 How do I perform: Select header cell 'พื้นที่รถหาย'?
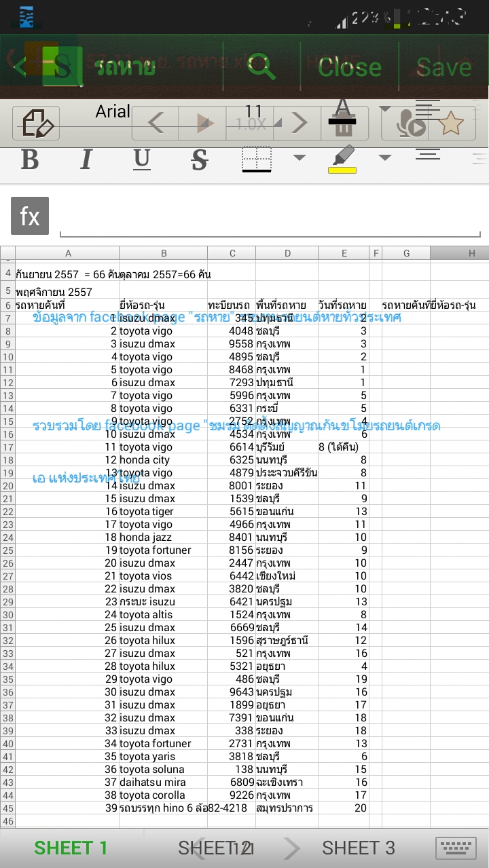coord(287,305)
